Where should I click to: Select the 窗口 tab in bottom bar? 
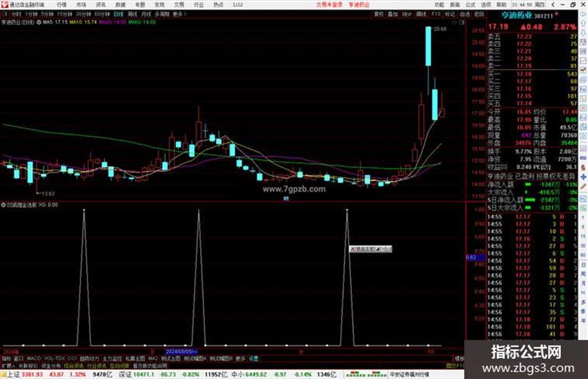[x=19, y=358]
